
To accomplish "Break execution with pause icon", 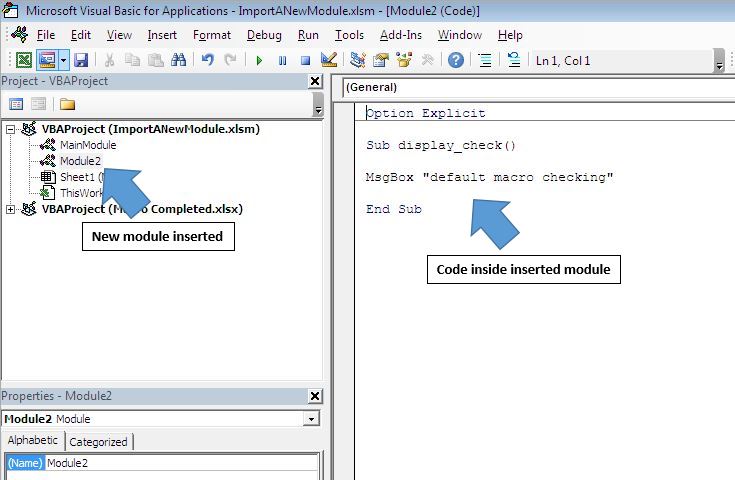I will (282, 60).
